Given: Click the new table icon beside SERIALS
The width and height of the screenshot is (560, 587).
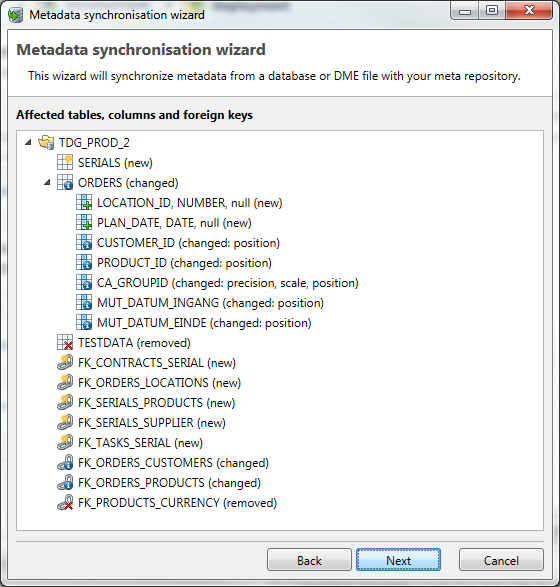Looking at the screenshot, I should point(65,162).
